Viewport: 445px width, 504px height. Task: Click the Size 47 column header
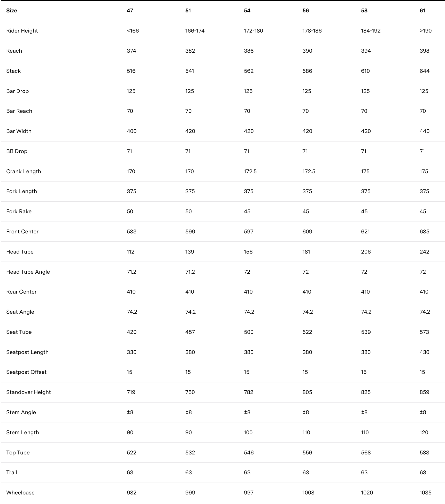click(130, 11)
